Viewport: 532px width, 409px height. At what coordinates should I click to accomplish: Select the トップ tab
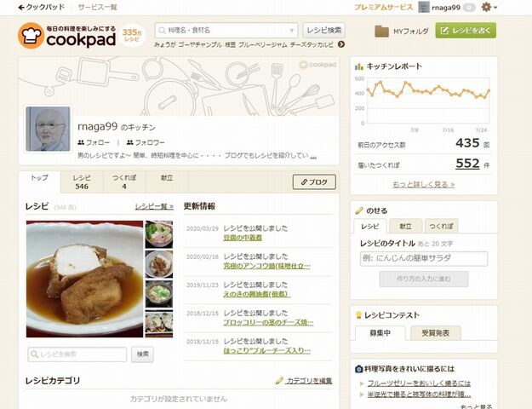[39, 181]
